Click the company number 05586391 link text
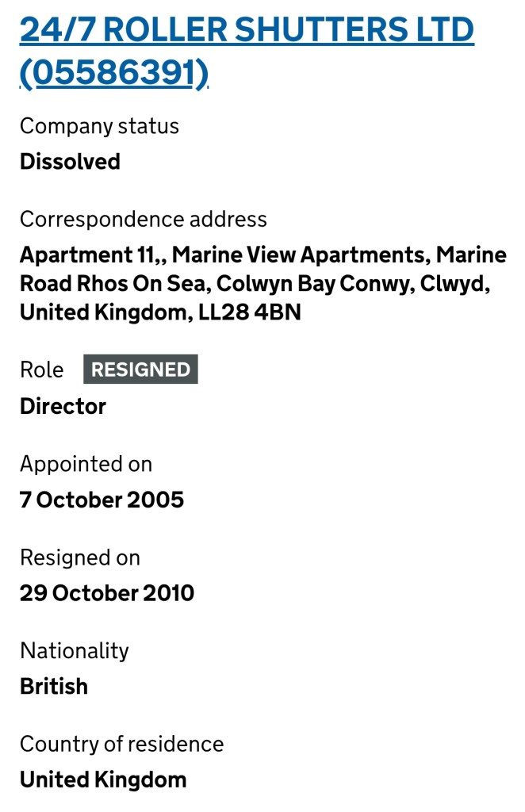Image resolution: width=525 pixels, height=812 pixels. pyautogui.click(x=114, y=74)
